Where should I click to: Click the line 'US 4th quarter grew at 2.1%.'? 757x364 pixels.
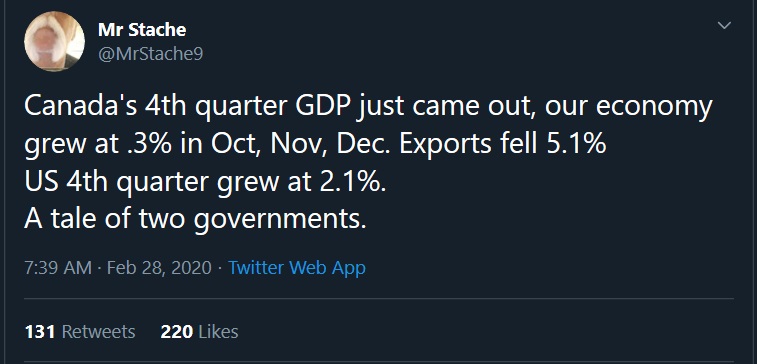tap(205, 181)
